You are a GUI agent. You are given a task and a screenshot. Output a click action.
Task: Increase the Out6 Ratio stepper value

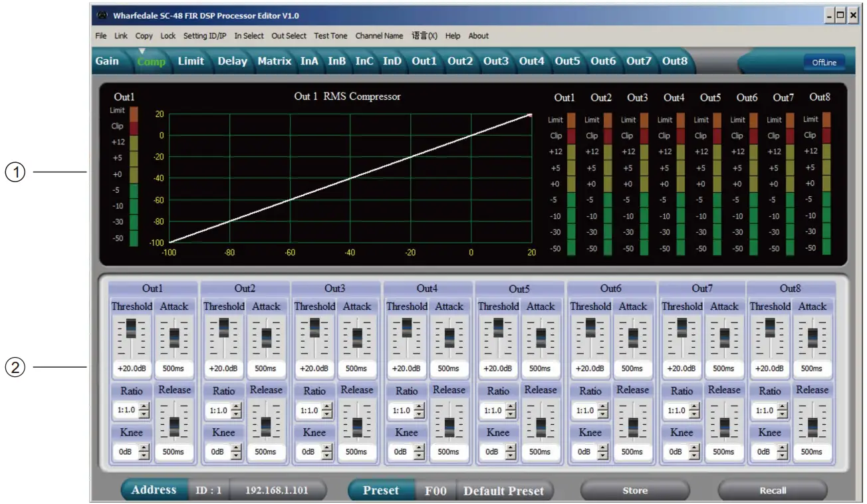point(603,407)
